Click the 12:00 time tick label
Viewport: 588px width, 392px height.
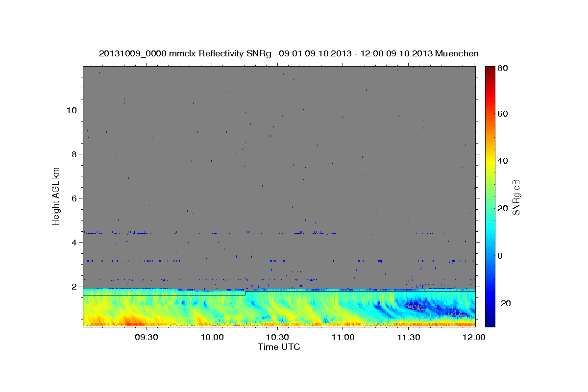click(x=474, y=337)
